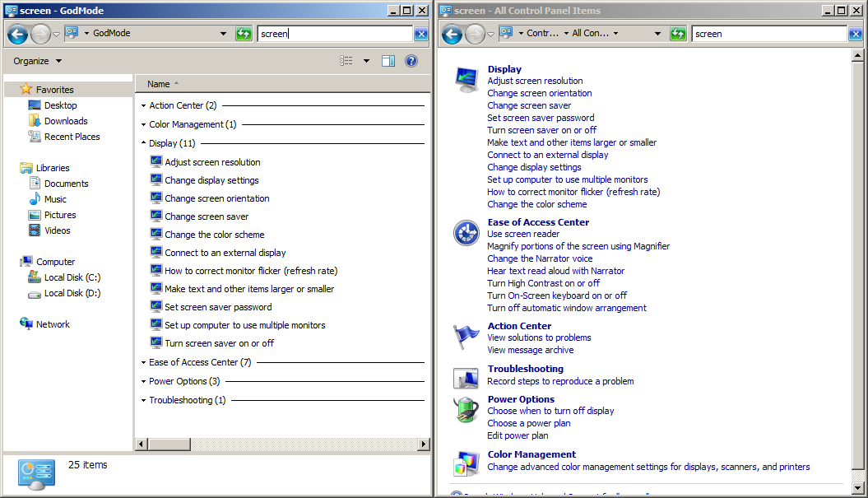Open the help icon in GodMode toolbar
This screenshot has height=498, width=868.
coord(411,61)
